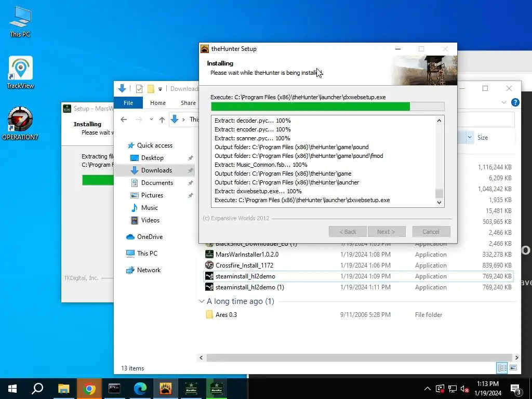Click the horizontal scrollbar in Explorer

(359, 357)
